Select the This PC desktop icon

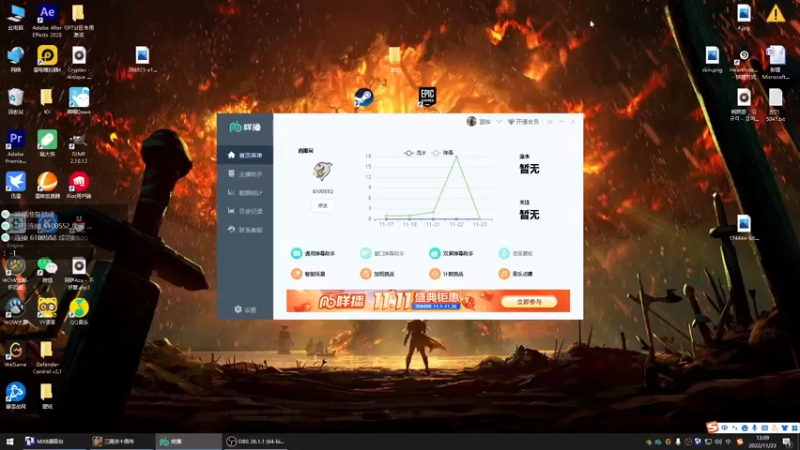coord(16,17)
